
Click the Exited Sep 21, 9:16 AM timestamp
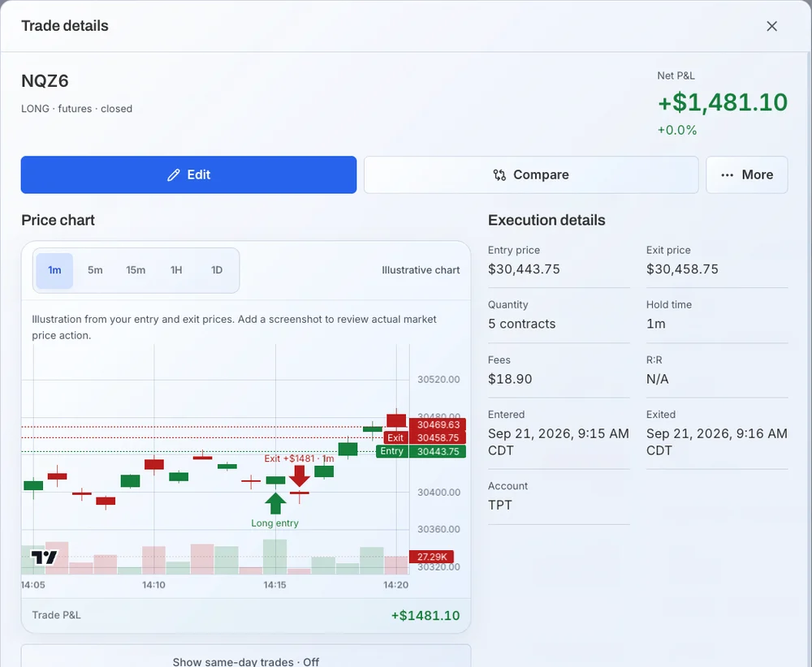717,442
